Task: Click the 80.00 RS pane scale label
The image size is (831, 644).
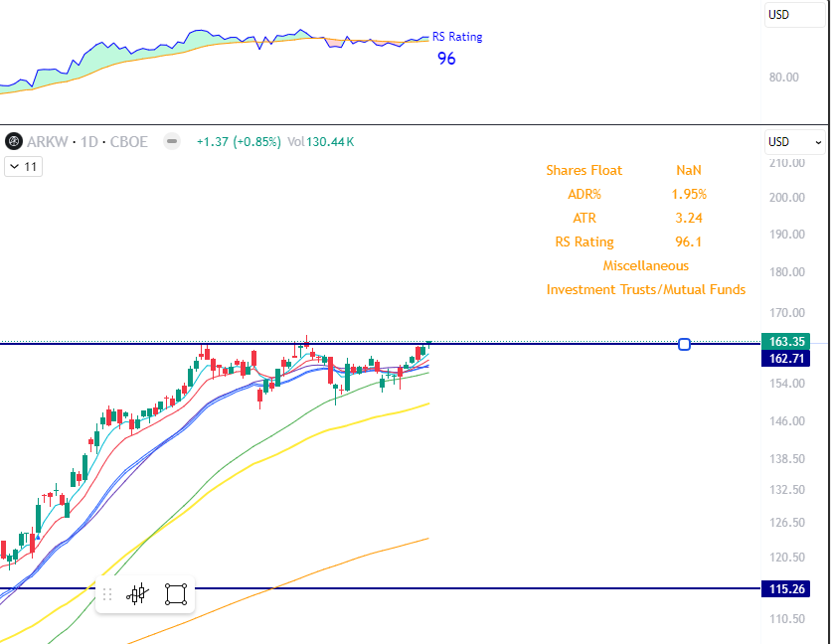Action: point(784,78)
